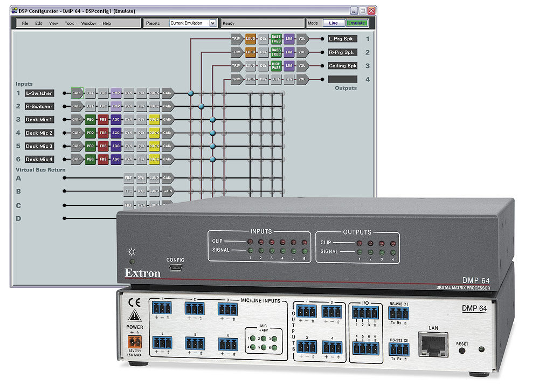Open BASS TREB block on L-Prg Spk output

click(276, 39)
